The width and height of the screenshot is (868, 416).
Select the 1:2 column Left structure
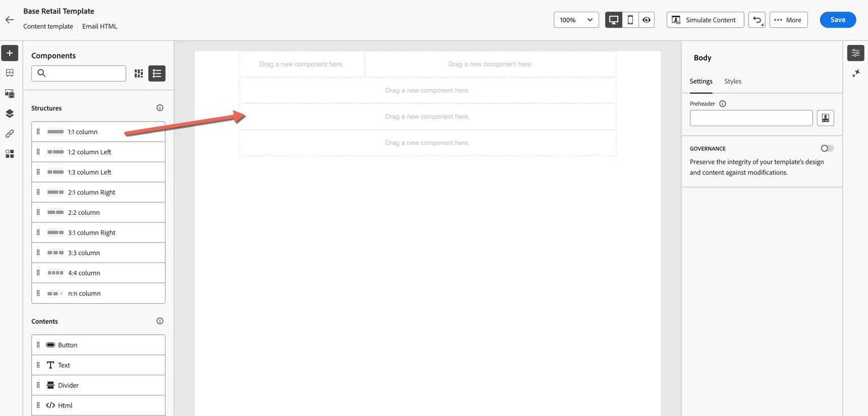[98, 152]
